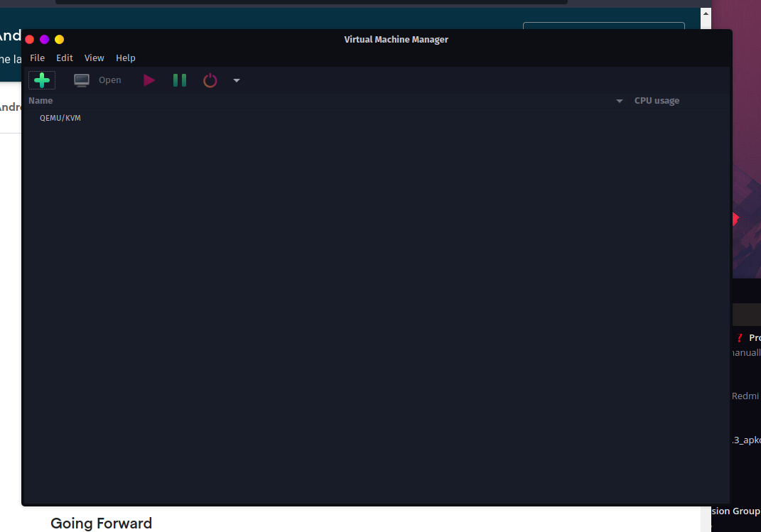761x532 pixels.
Task: Open the Help menu
Action: point(125,58)
